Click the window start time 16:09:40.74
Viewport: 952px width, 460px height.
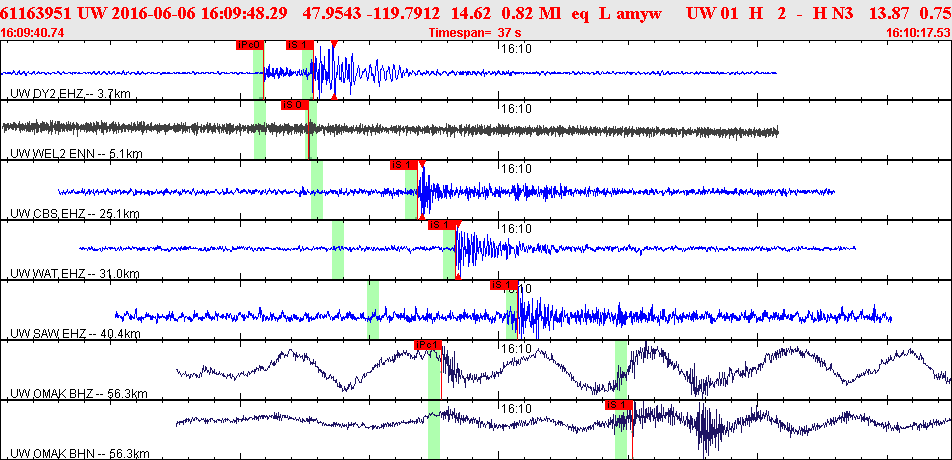point(32,32)
